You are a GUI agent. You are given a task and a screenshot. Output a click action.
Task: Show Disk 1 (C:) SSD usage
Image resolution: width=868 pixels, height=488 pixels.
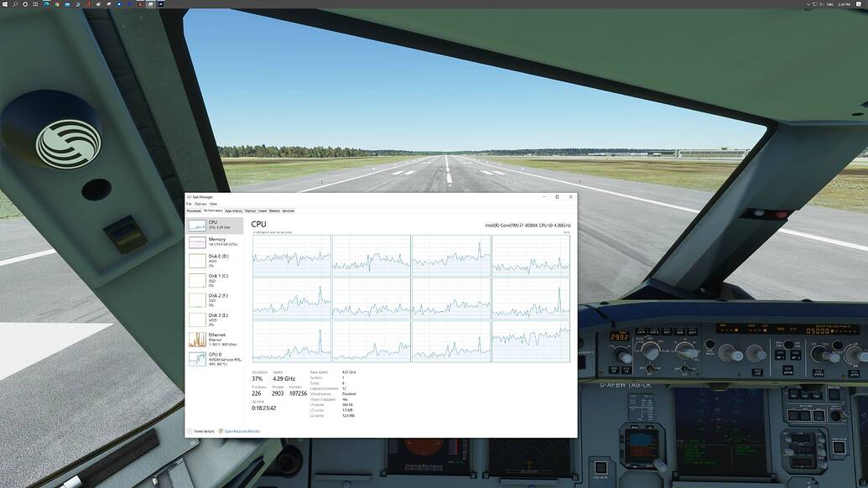[x=214, y=278]
